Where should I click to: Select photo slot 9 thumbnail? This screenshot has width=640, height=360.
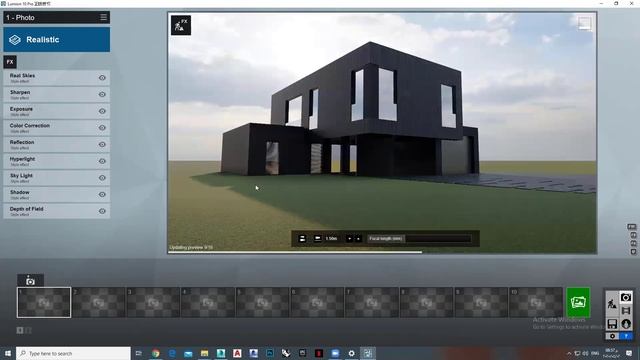coord(481,302)
